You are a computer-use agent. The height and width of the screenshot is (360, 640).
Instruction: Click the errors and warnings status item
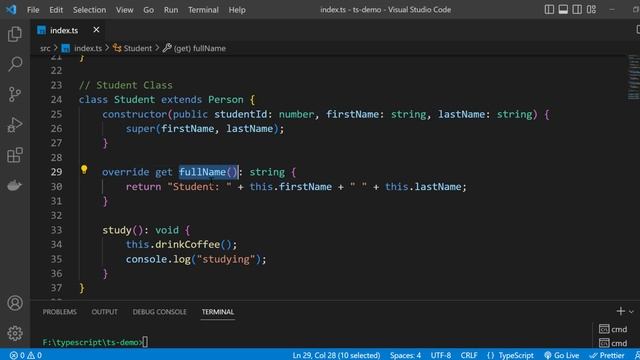(26, 355)
